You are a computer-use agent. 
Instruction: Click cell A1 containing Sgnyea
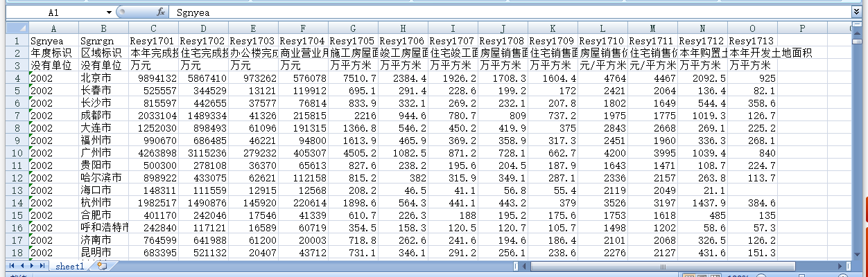[x=53, y=40]
